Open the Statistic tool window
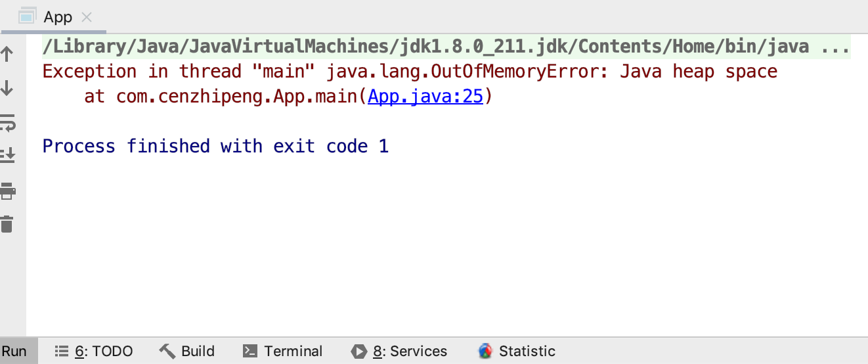 pyautogui.click(x=517, y=351)
